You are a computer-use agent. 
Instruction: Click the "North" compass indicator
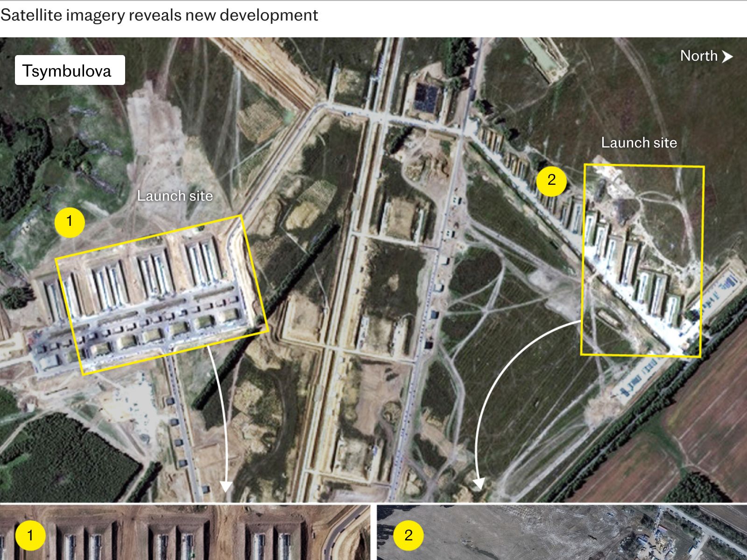[x=706, y=56]
